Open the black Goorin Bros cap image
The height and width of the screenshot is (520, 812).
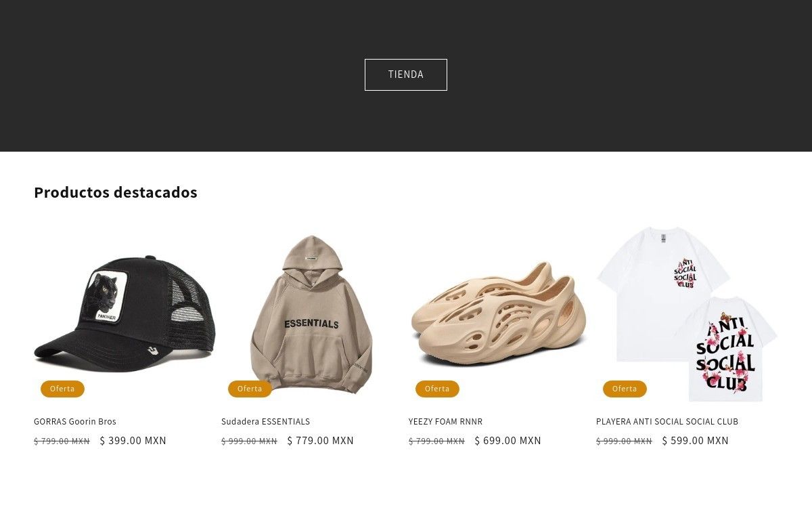click(125, 314)
